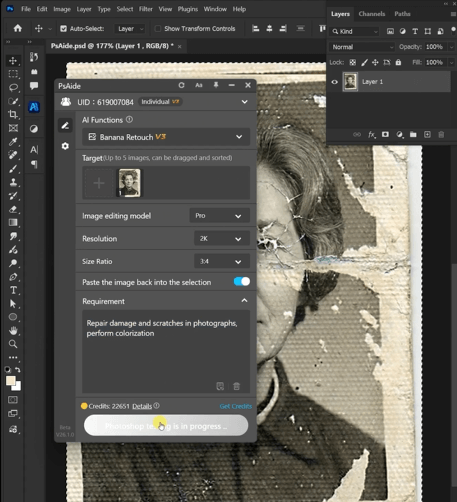Select the Frame tool
457x502 pixels.
tap(13, 128)
